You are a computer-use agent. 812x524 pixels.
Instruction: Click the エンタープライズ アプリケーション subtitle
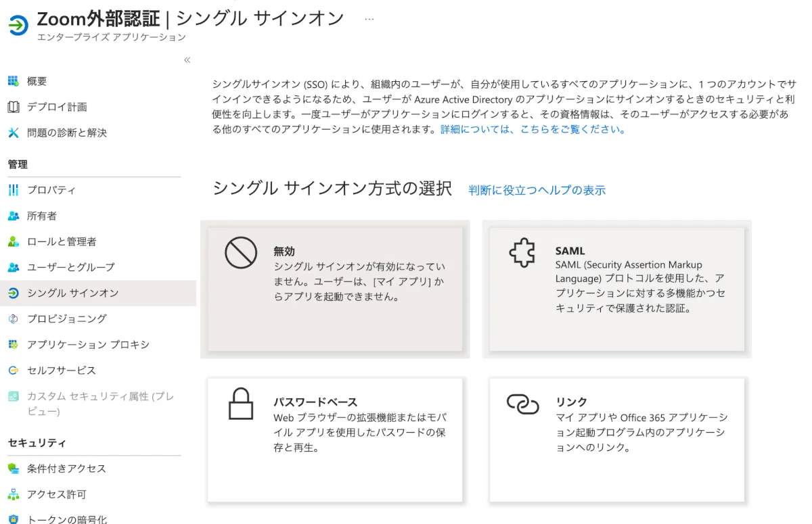pyautogui.click(x=112, y=37)
